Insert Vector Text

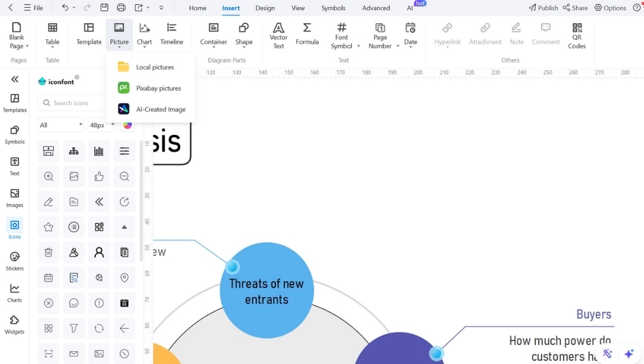tap(278, 35)
